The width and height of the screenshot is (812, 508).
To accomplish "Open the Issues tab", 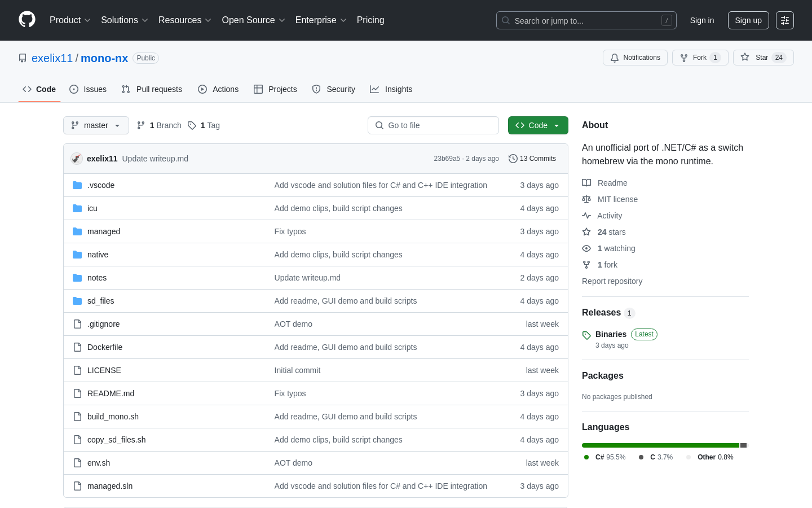I will pos(88,89).
